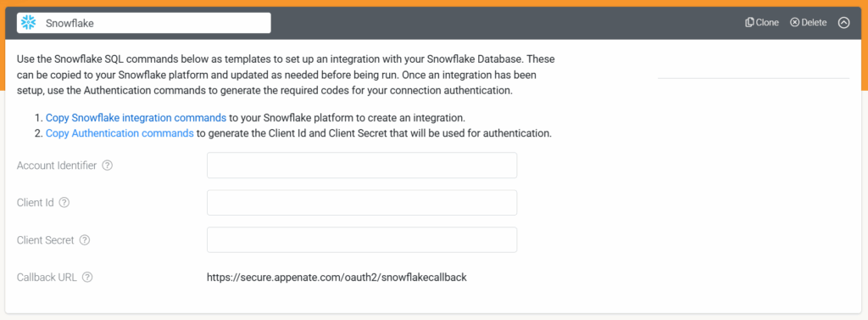Show help for Client Id

tap(64, 202)
